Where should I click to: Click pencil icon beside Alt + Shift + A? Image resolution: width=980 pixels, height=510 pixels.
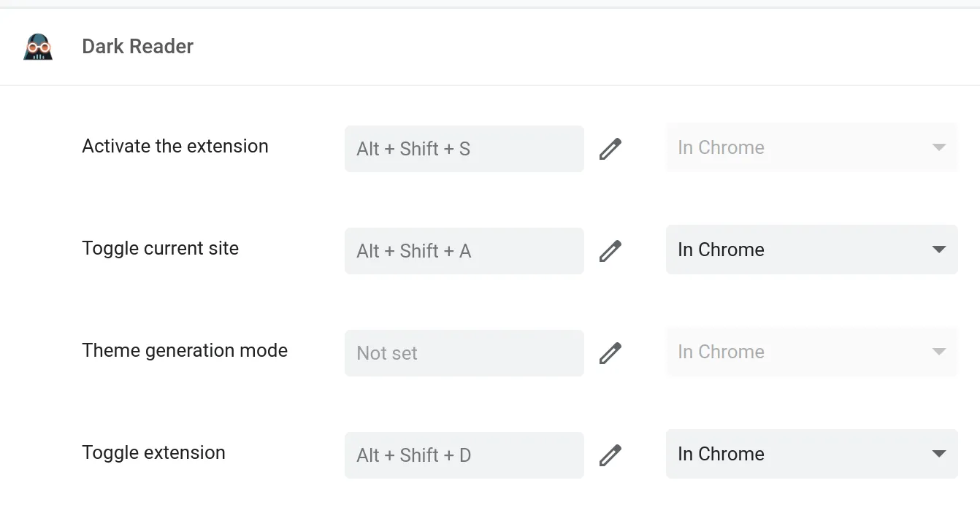click(610, 251)
